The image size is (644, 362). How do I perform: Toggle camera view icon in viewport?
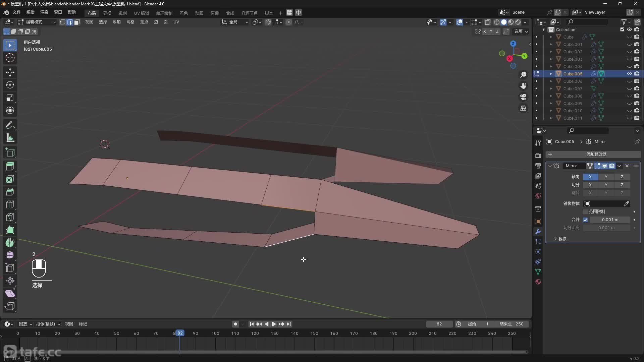pyautogui.click(x=523, y=97)
